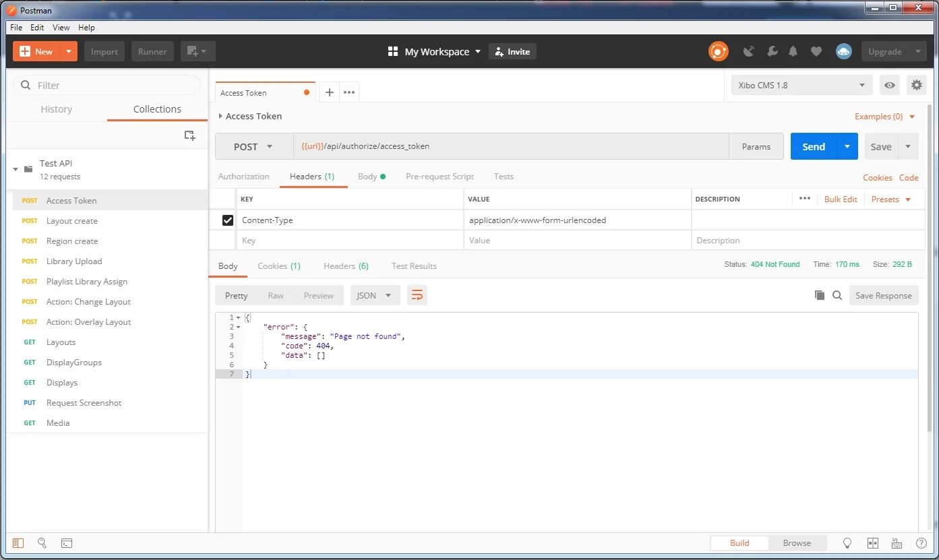Open the response Cookies (1) tab
Viewport: 939px width, 560px height.
click(279, 266)
